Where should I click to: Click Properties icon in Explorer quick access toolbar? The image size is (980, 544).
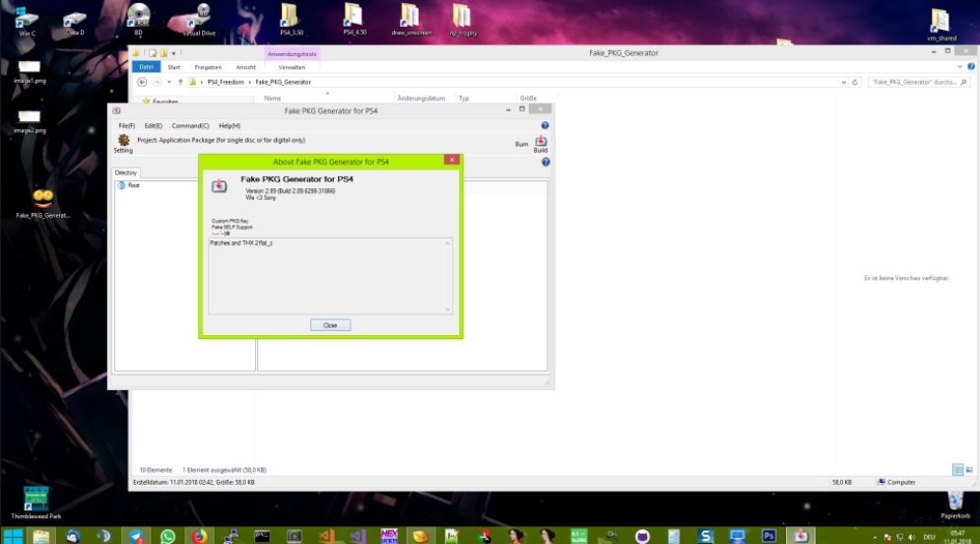click(153, 53)
